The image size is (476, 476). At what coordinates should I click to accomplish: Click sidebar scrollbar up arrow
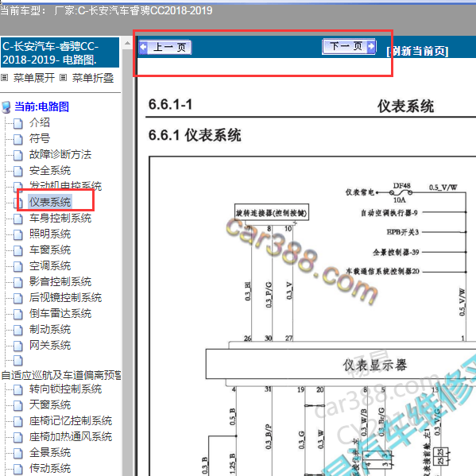point(127,44)
